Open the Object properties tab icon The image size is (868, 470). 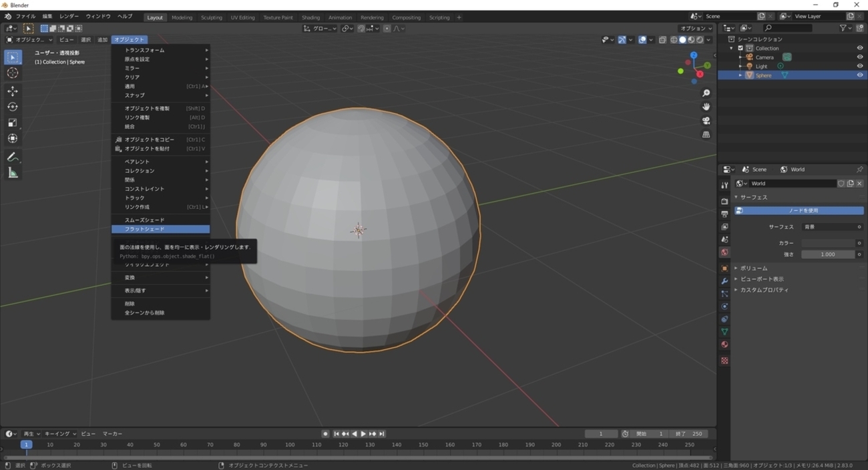pos(724,268)
